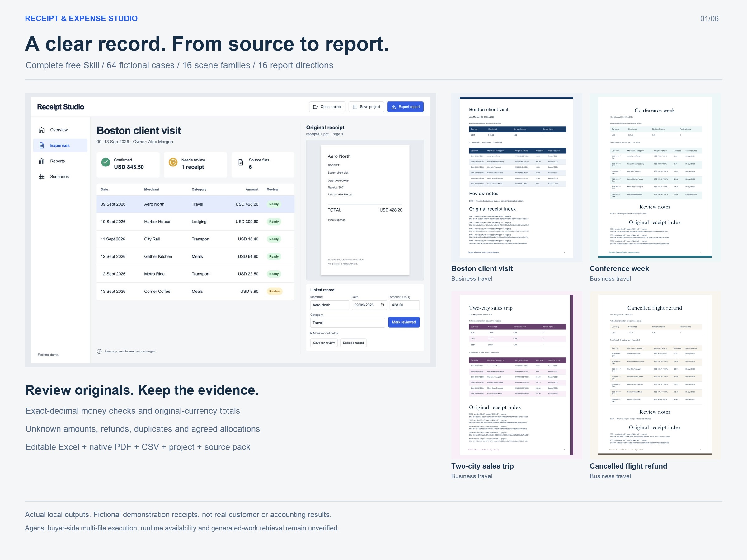Click the Ready badge on Harbor House row

click(274, 222)
